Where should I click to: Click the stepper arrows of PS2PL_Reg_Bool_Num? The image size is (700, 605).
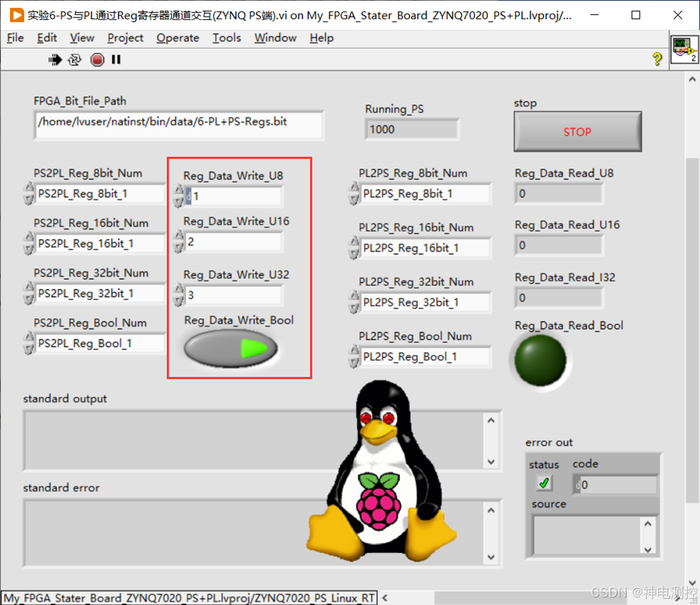(x=29, y=343)
